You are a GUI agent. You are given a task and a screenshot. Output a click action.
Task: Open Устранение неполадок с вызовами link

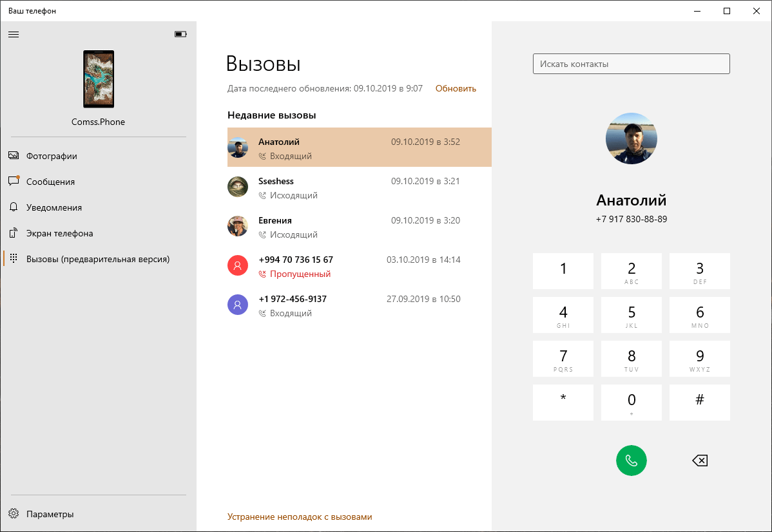[300, 517]
